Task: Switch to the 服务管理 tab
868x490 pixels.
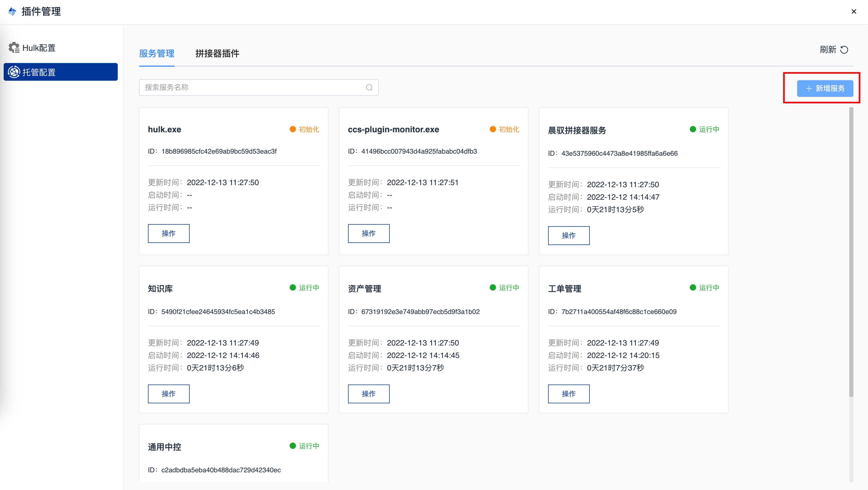Action: coord(157,54)
